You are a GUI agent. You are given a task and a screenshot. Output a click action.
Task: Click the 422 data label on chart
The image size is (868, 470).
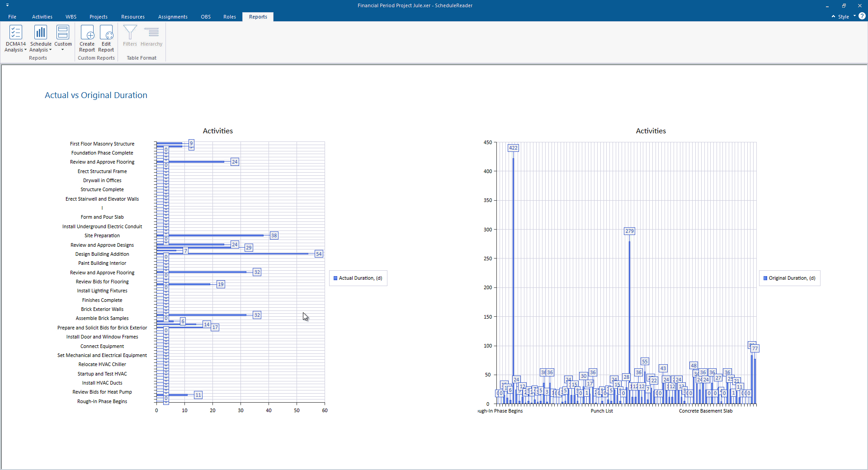(x=513, y=148)
